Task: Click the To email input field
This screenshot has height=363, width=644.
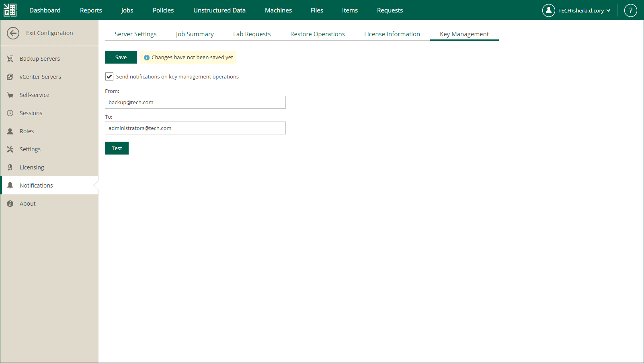Action: tap(195, 128)
